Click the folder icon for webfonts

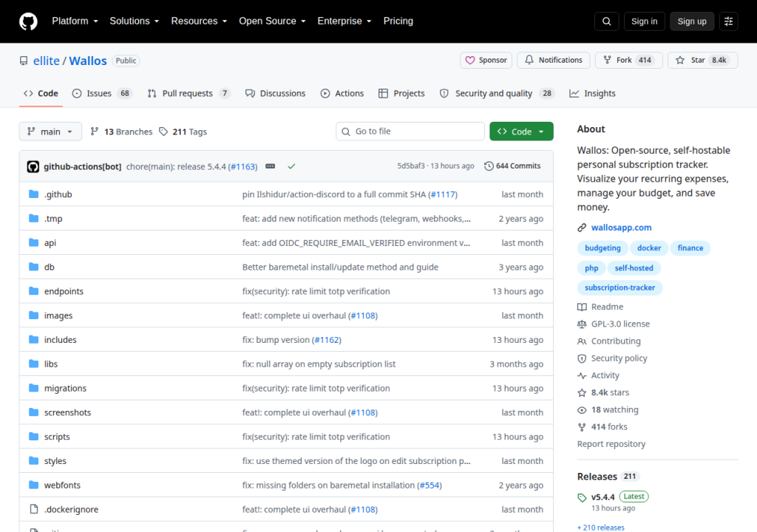[x=34, y=485]
